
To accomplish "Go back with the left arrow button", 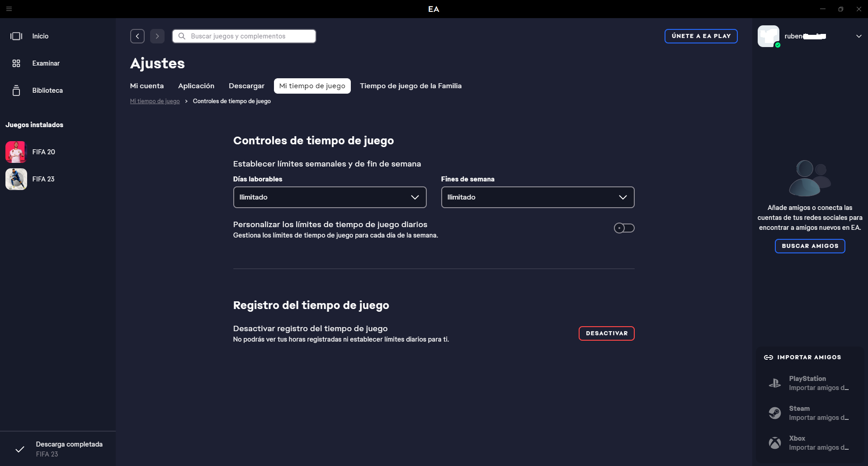I will [x=137, y=36].
